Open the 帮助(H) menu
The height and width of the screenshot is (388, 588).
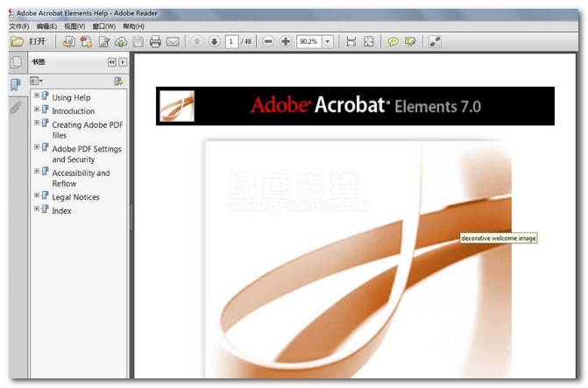tap(133, 26)
